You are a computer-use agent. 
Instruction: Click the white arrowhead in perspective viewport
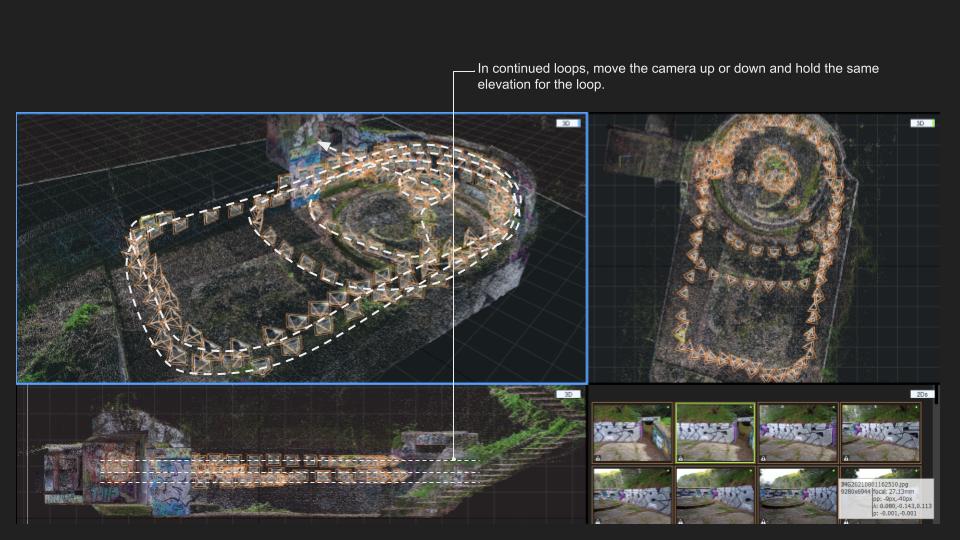point(324,146)
